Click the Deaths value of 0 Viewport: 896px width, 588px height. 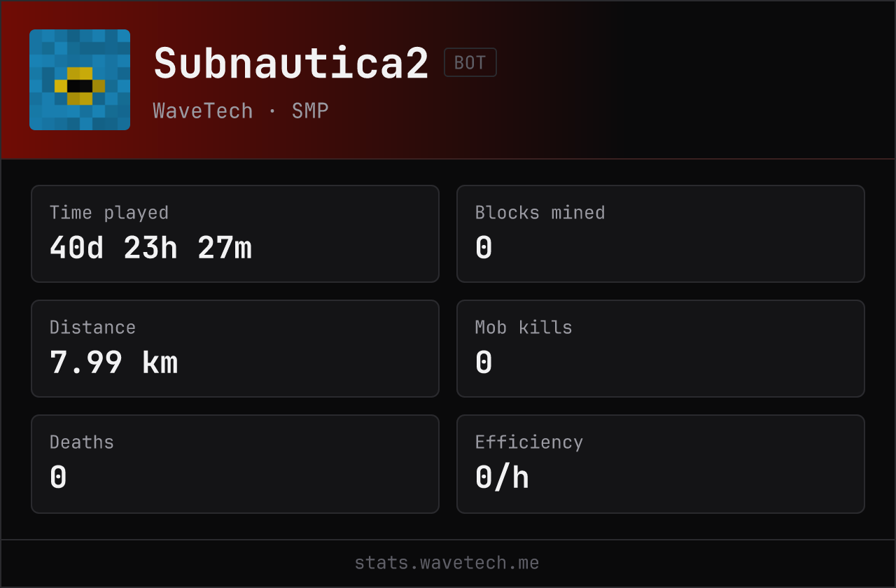tap(58, 477)
